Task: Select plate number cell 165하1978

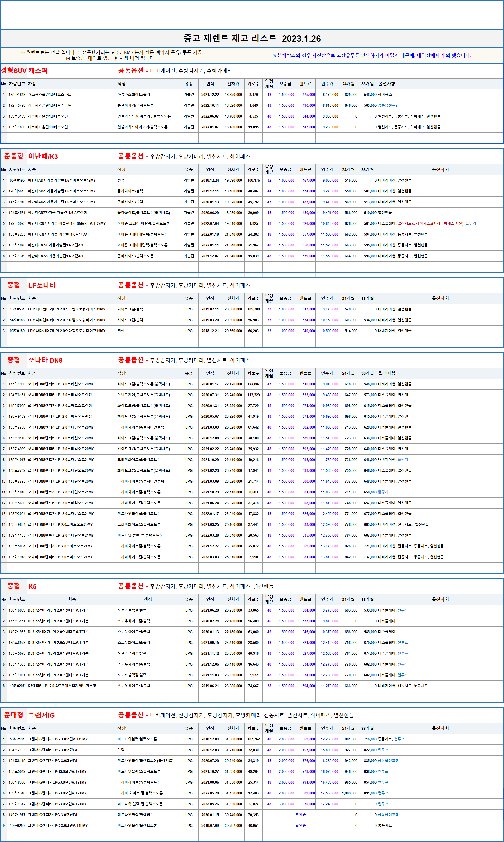Action: point(17,557)
